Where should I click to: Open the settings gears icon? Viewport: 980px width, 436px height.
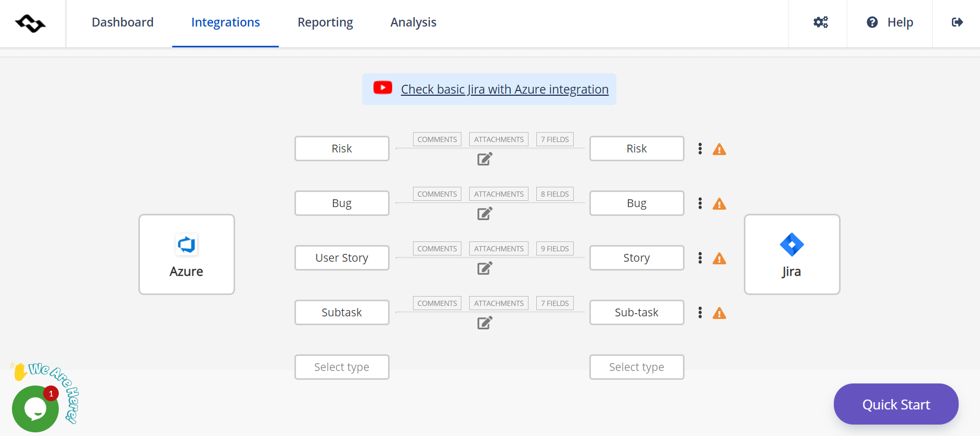[x=820, y=22]
